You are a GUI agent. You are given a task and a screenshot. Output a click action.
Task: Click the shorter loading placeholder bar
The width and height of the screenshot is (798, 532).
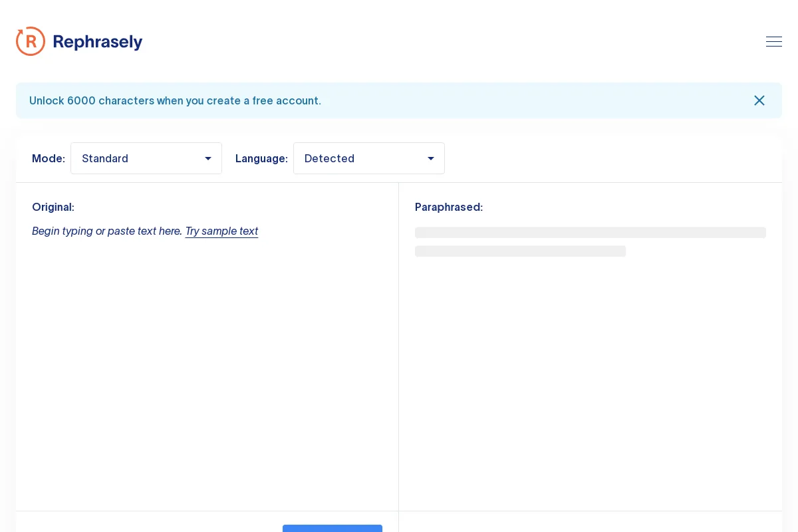pyautogui.click(x=520, y=251)
